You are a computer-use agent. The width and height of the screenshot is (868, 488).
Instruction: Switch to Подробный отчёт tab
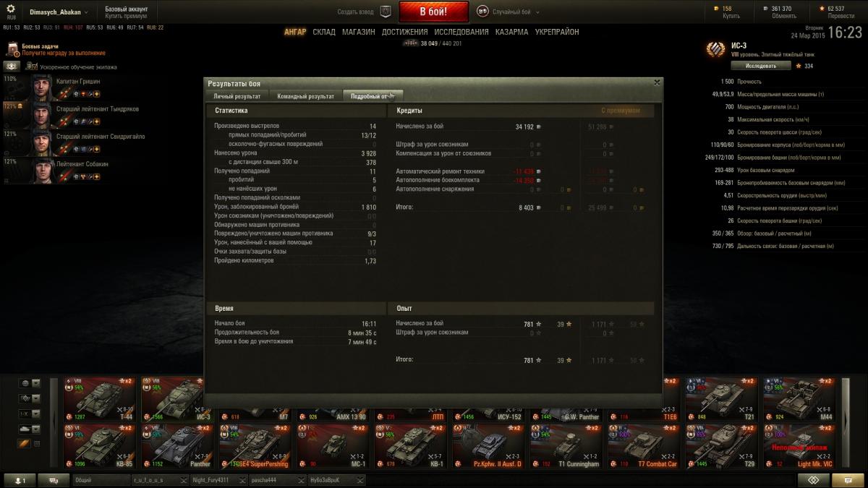[373, 95]
